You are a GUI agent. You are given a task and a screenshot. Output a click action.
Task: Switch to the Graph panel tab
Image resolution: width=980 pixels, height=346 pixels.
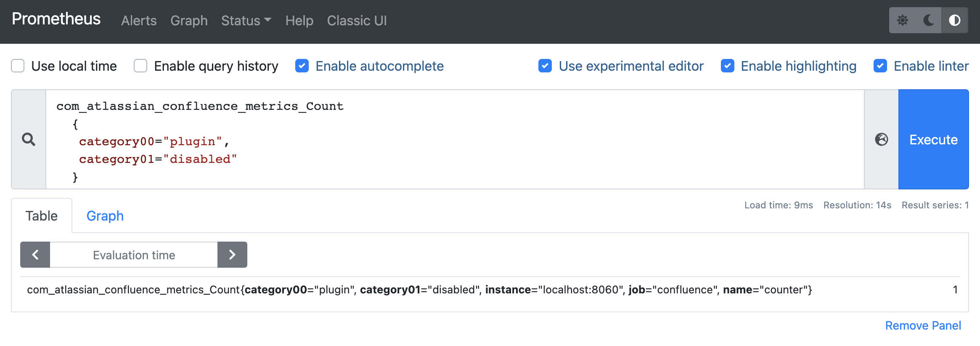tap(105, 216)
